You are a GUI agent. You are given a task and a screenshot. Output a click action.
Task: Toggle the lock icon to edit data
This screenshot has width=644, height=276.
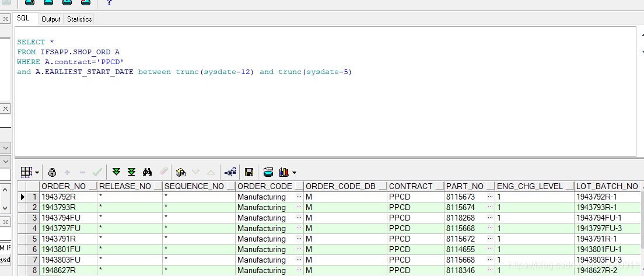[52, 172]
